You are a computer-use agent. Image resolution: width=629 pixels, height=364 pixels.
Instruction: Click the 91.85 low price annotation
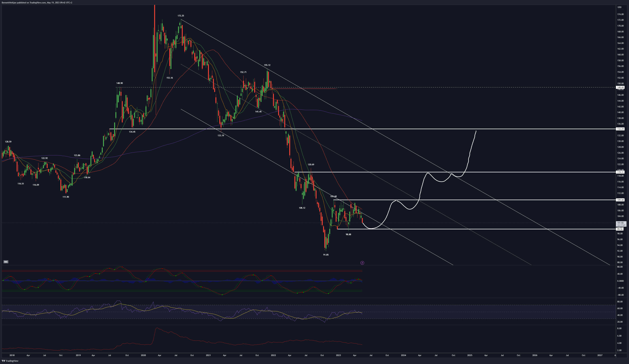[x=326, y=255]
